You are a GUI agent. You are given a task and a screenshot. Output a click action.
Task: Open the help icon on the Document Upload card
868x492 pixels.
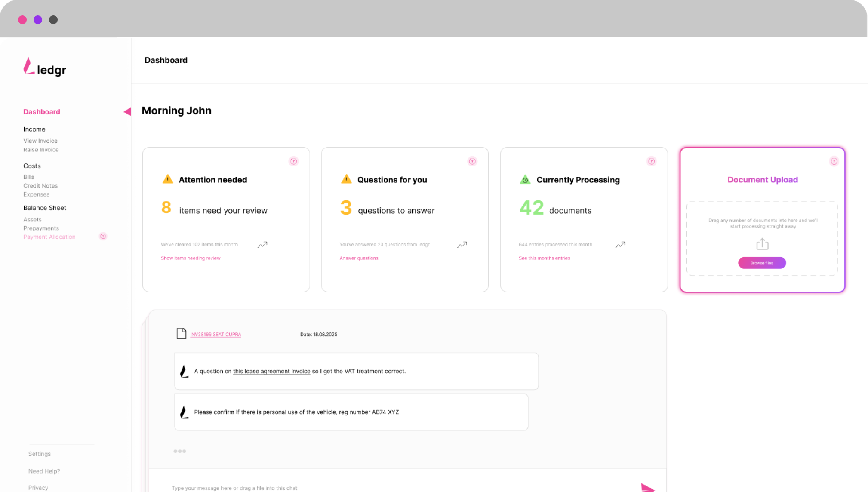click(x=834, y=161)
